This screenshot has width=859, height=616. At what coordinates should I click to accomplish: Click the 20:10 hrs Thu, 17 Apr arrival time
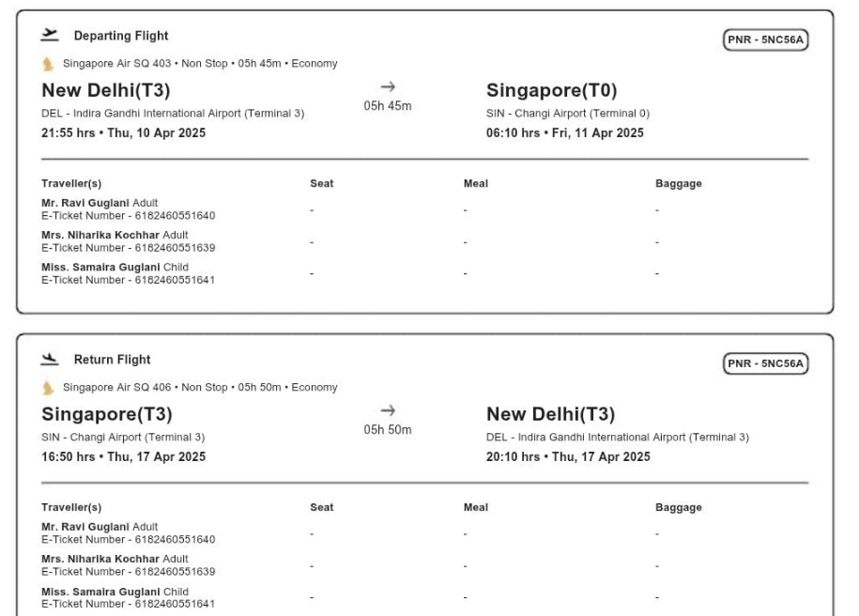[x=568, y=457]
